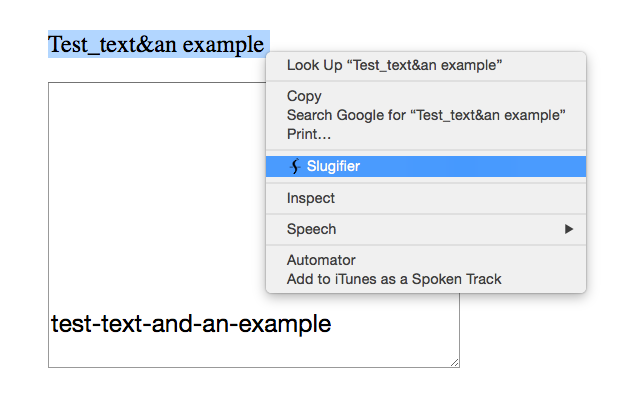The image size is (640, 400).
Task: Open the Speech menu item
Action: (x=312, y=229)
